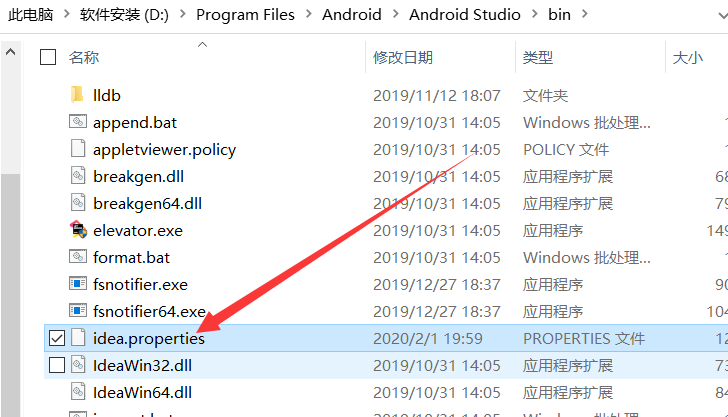Toggle the select-all checkbox in header
The height and width of the screenshot is (417, 728).
point(48,57)
